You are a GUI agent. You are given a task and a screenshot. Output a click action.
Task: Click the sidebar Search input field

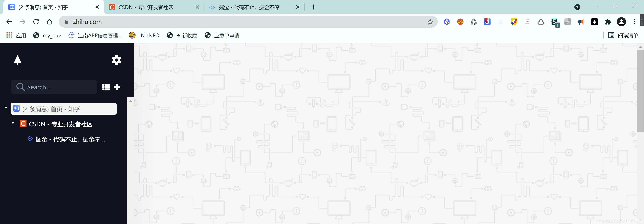(58, 87)
